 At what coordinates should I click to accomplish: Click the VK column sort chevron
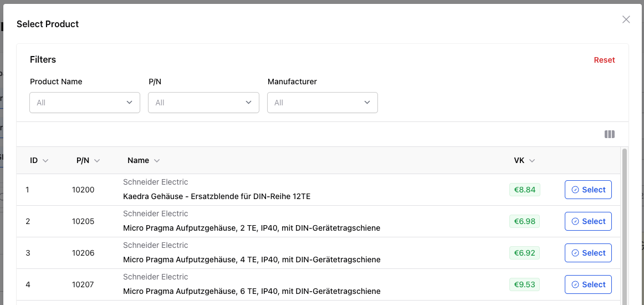point(532,161)
